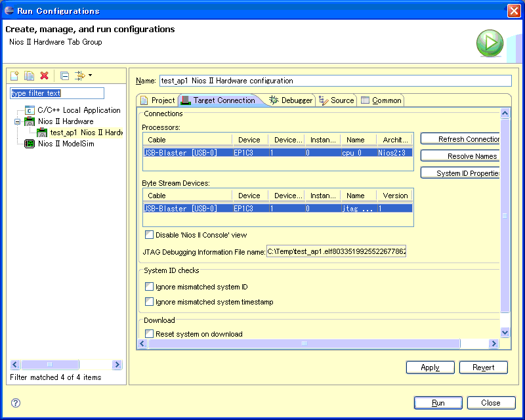Click the Archit... column header in Processors table

coord(395,140)
